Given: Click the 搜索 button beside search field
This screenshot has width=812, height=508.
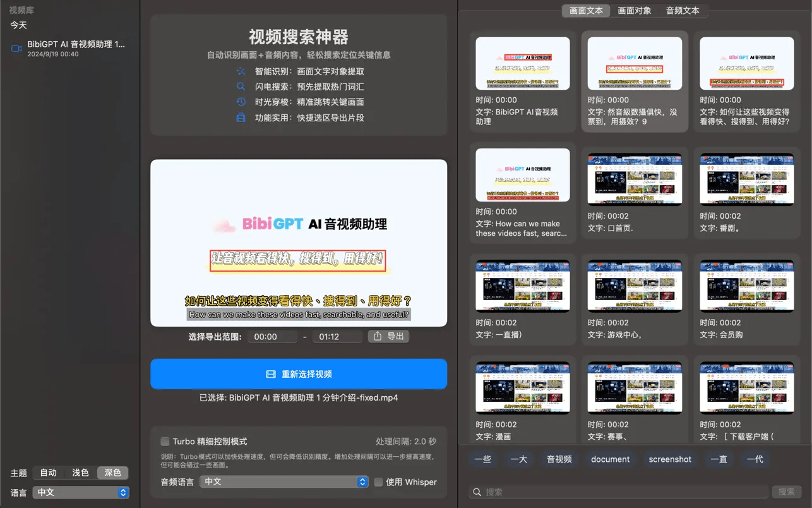Looking at the screenshot, I should tap(786, 492).
